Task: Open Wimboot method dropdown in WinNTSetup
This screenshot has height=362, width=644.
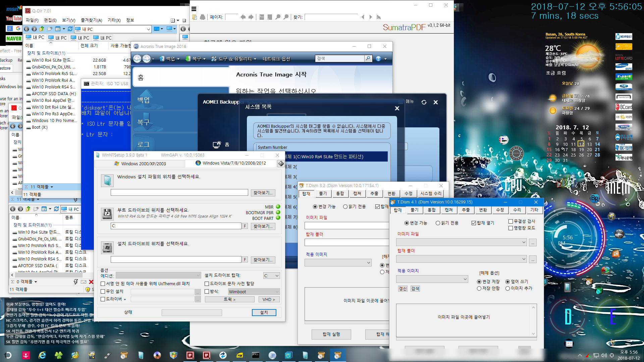Action: click(254, 292)
